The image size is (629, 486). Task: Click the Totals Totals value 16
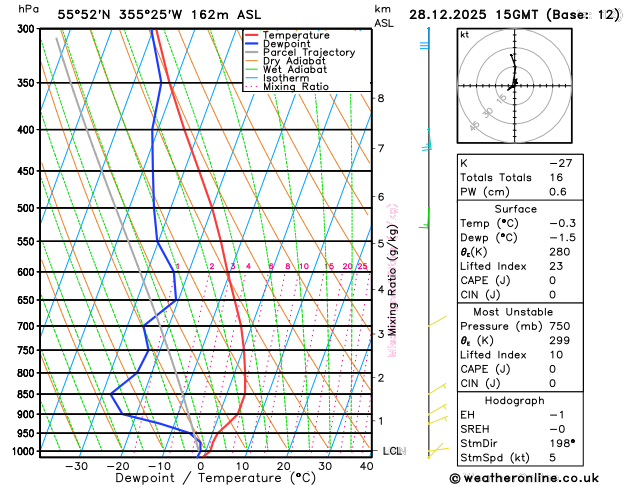click(556, 178)
